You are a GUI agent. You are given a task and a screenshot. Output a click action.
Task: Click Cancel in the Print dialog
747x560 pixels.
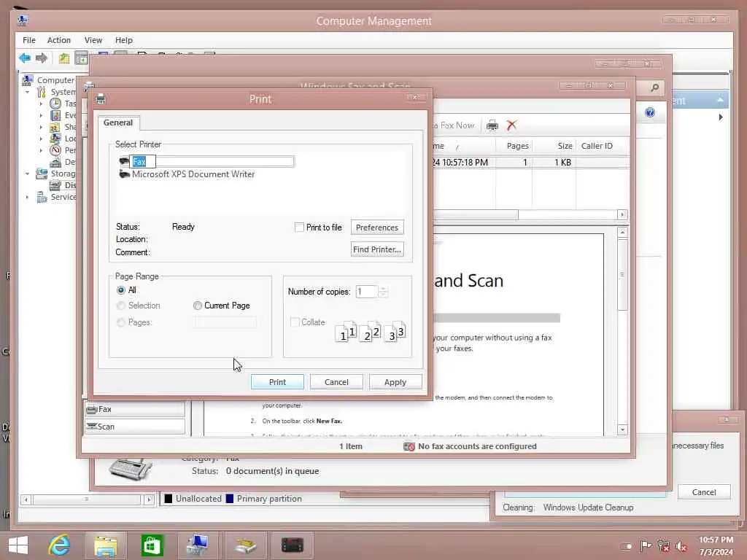(336, 382)
